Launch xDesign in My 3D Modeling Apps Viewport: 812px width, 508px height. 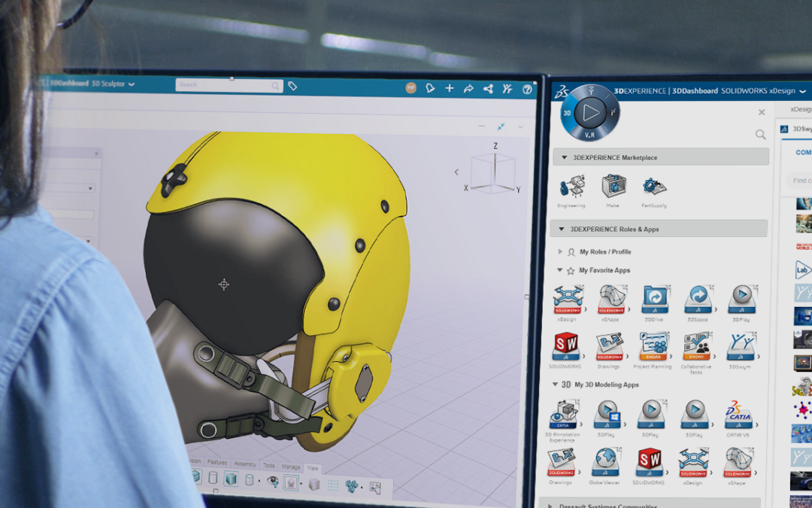coord(693,462)
